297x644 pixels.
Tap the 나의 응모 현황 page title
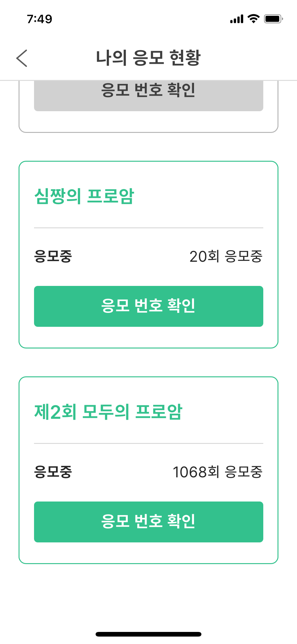point(148,58)
